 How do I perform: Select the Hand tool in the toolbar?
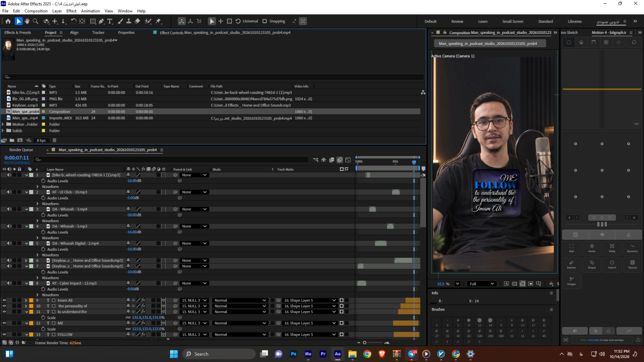click(27, 21)
